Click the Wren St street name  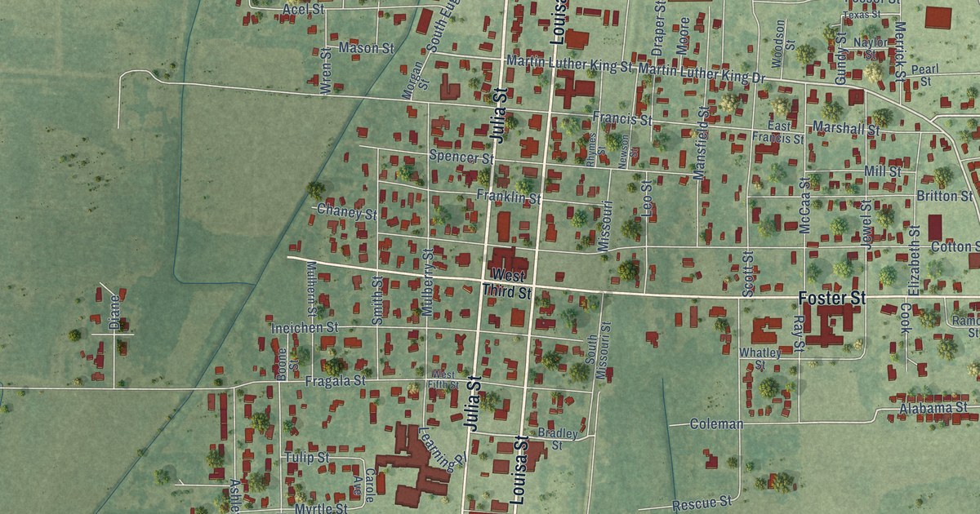pyautogui.click(x=327, y=73)
